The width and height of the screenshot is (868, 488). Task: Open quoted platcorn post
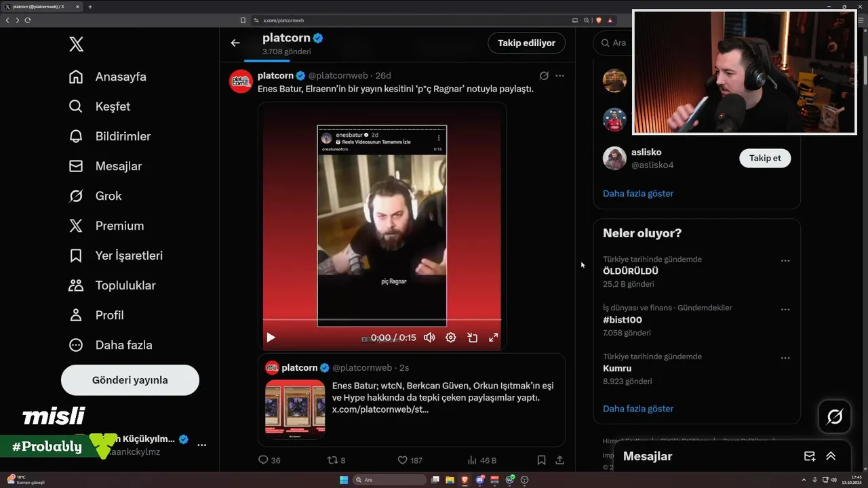click(412, 400)
